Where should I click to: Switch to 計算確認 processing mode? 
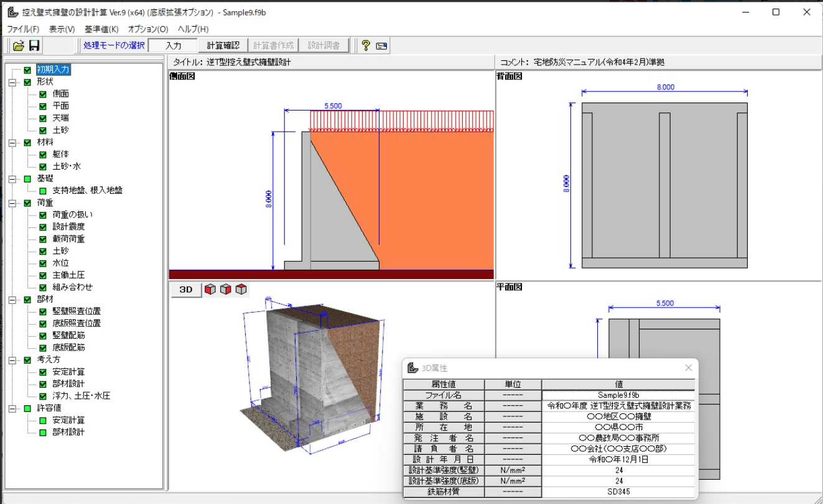223,45
